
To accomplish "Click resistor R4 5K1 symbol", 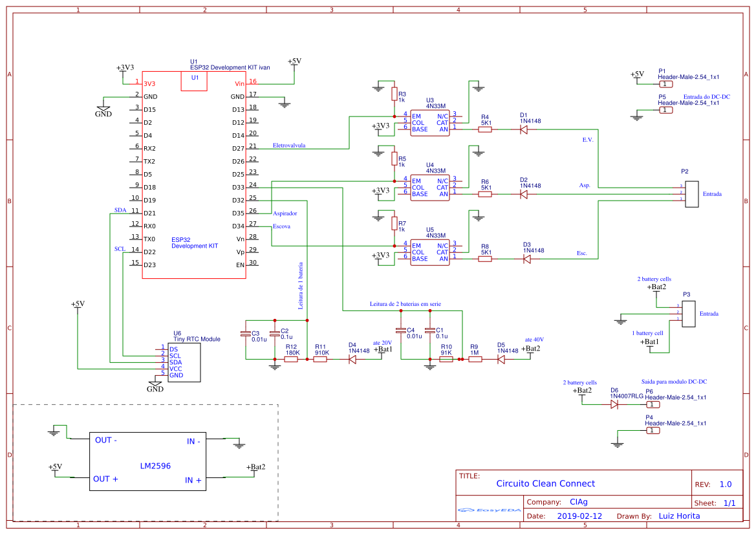I will coord(485,129).
